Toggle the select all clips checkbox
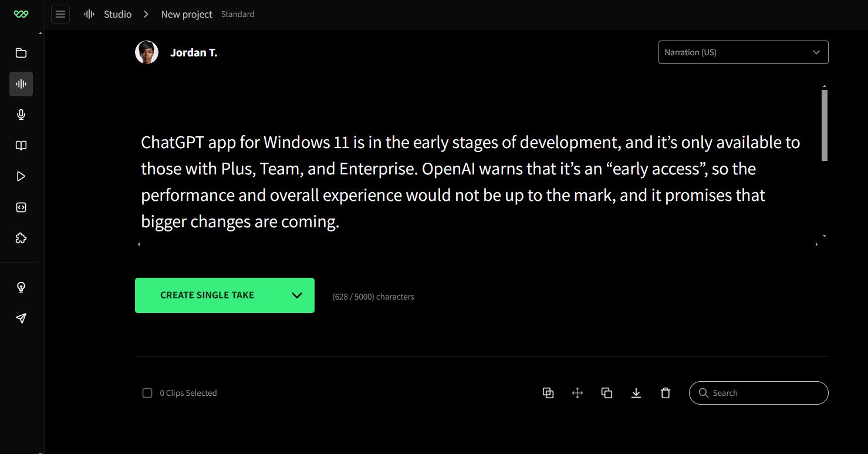Screen dimensions: 868x454 click(x=147, y=393)
